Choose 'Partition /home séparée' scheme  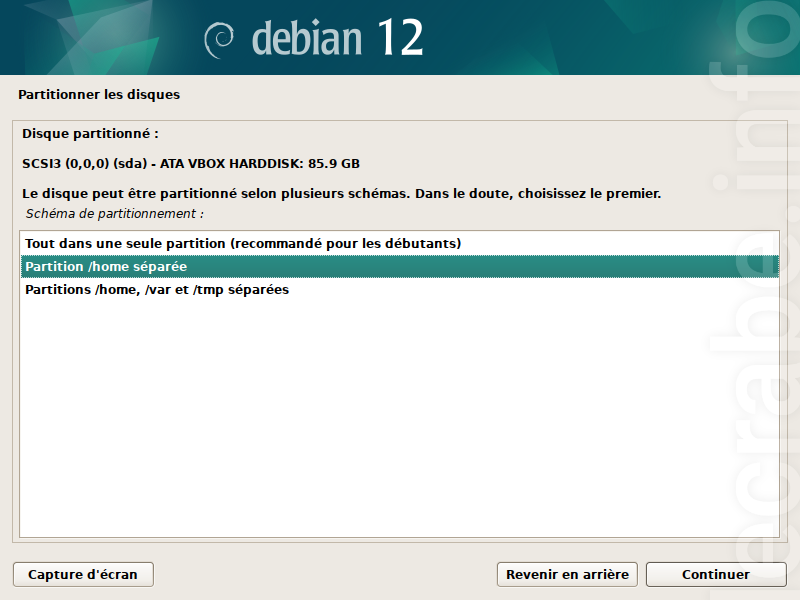(x=399, y=266)
